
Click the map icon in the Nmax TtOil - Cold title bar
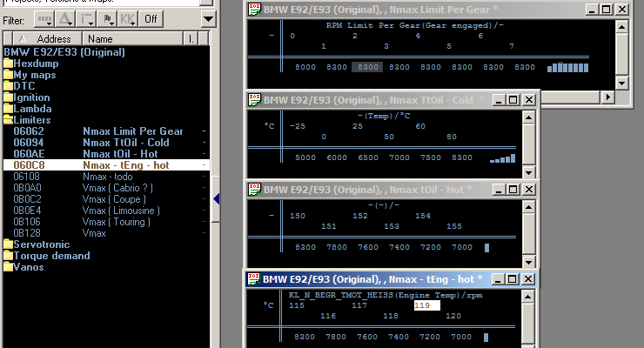point(255,100)
